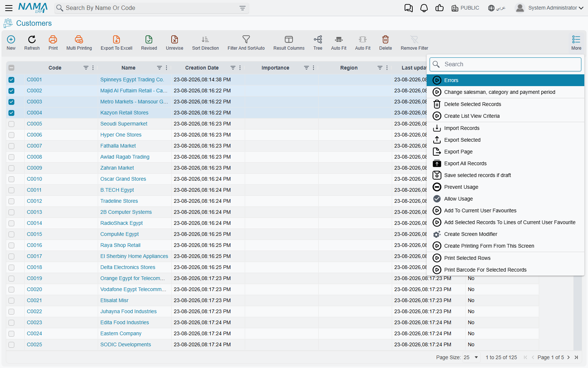
Task: Choose Create Screen Modifier
Action: click(505, 234)
